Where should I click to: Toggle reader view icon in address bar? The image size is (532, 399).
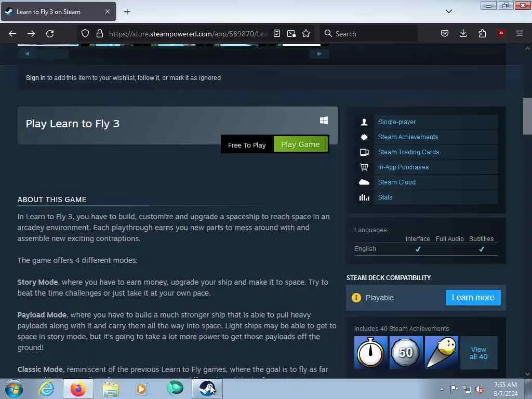[277, 33]
